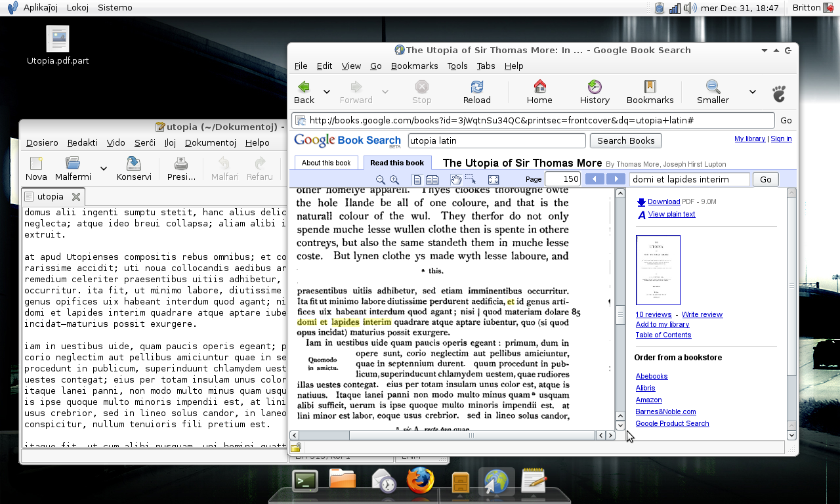Close the utopia tab in gedit
The height and width of the screenshot is (504, 840).
tap(75, 196)
